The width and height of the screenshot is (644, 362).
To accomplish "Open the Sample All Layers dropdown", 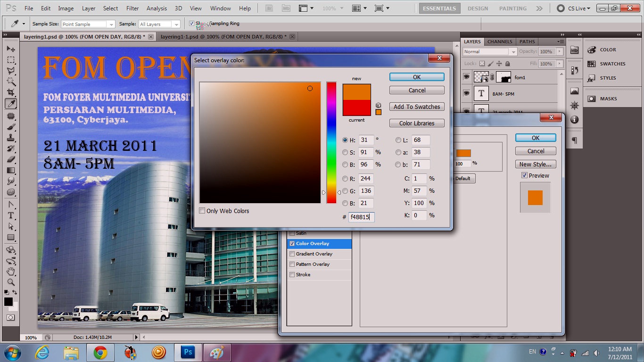I will pyautogui.click(x=159, y=24).
